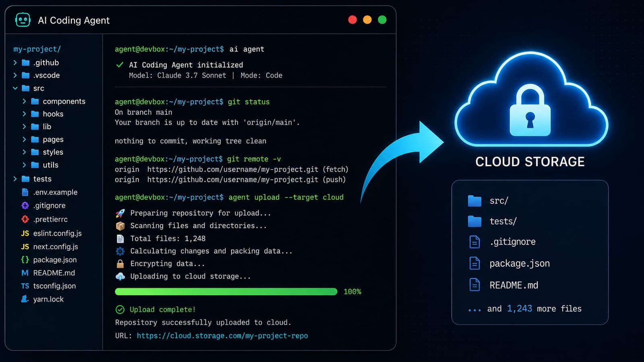Screen dimensions: 644x362
Task: Click the green checkmark beside Agent initialized
Action: click(120, 65)
